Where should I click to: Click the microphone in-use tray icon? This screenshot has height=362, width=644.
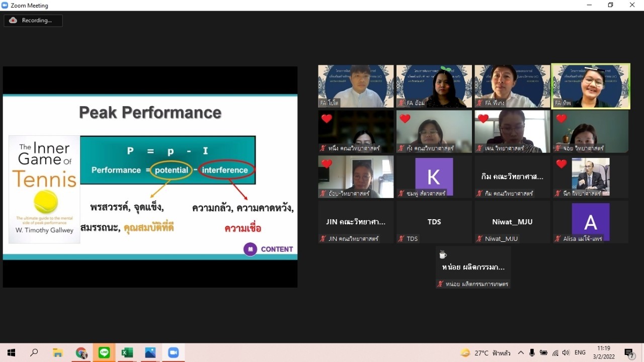532,352
